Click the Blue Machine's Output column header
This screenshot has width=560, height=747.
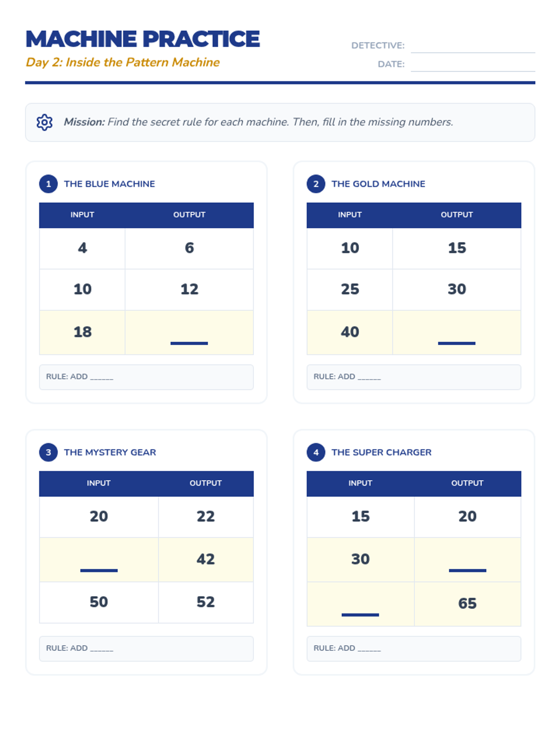coord(189,215)
